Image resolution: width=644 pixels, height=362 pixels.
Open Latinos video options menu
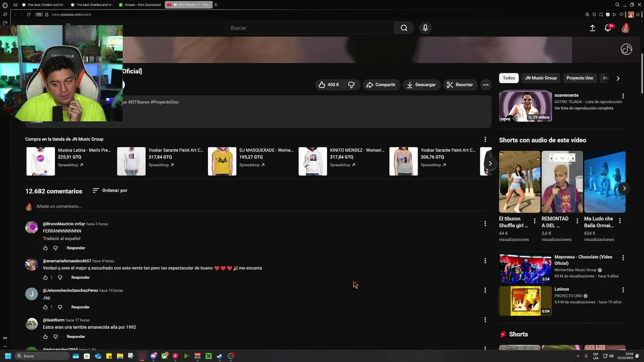[x=623, y=290]
